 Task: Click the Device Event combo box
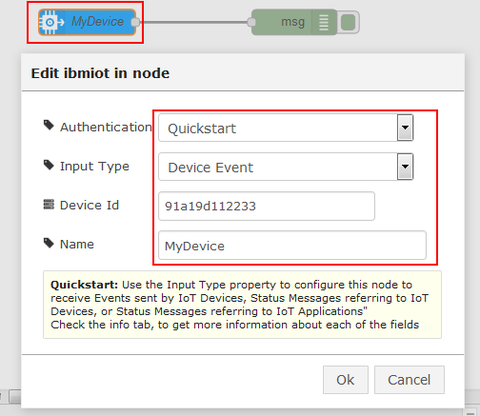point(286,167)
